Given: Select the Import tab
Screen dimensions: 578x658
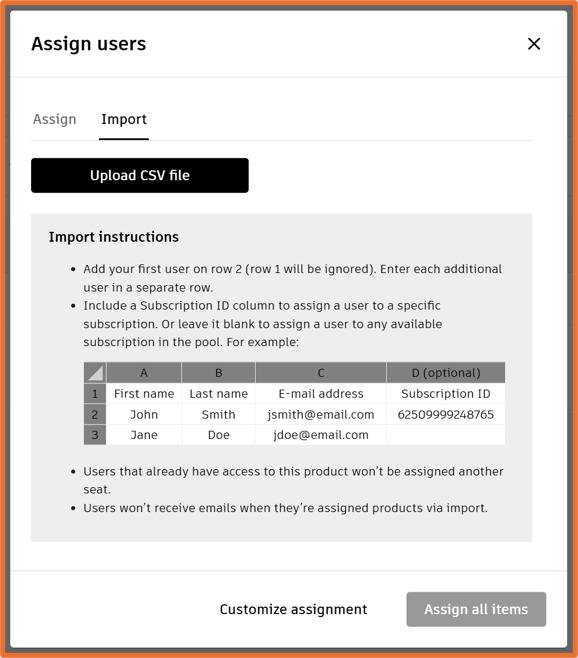Looking at the screenshot, I should pos(124,119).
